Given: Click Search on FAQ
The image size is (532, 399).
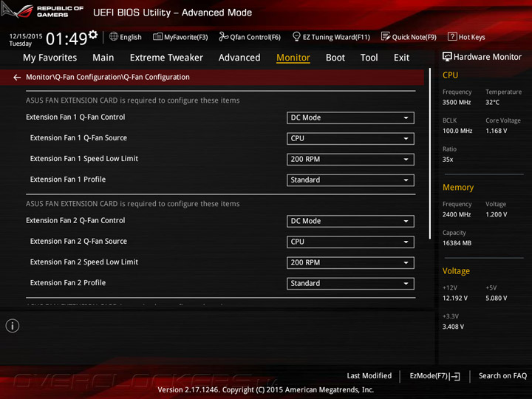Looking at the screenshot, I should tap(503, 375).
